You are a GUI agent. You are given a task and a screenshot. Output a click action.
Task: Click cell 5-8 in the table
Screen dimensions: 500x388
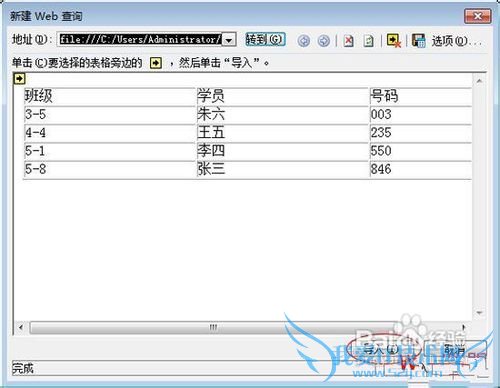pos(109,169)
